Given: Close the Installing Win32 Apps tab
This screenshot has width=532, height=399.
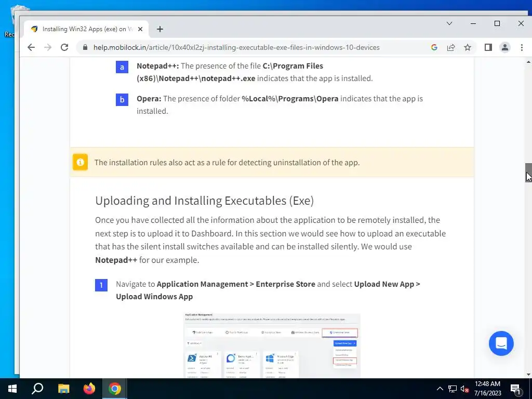Looking at the screenshot, I should click(140, 29).
